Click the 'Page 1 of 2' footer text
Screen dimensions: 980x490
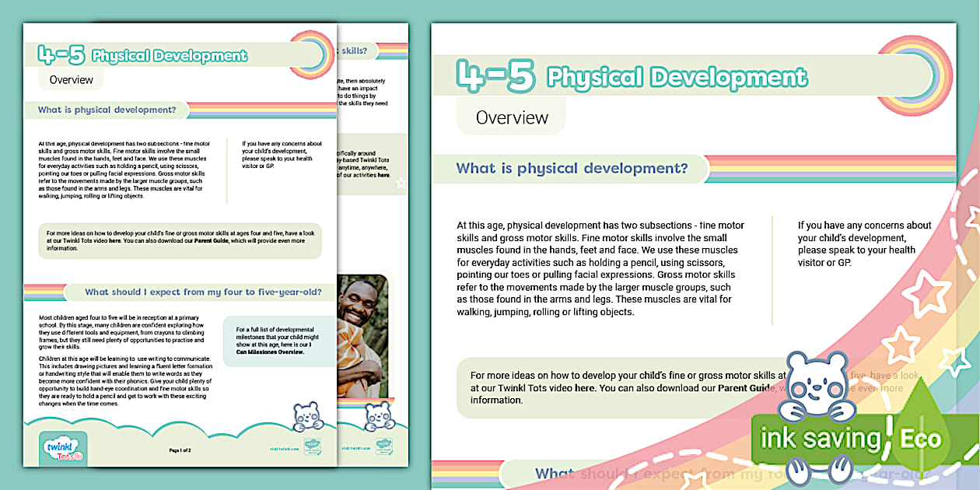[180, 450]
